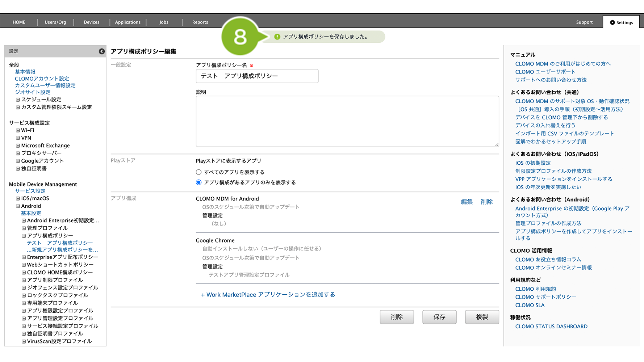This screenshot has width=644, height=362.
Task: Select すべてのアプリを表示する radio option
Action: click(198, 172)
